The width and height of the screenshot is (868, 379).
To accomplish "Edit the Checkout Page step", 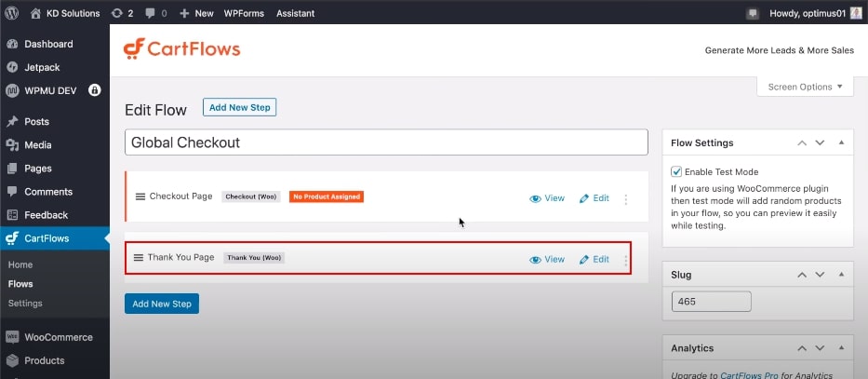I will point(594,198).
